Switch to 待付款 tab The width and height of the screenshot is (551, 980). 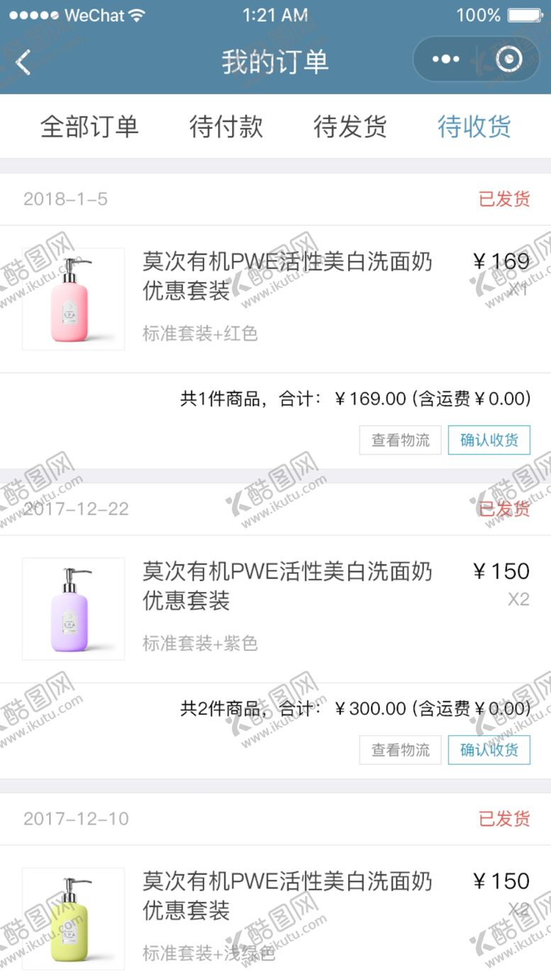pyautogui.click(x=226, y=127)
